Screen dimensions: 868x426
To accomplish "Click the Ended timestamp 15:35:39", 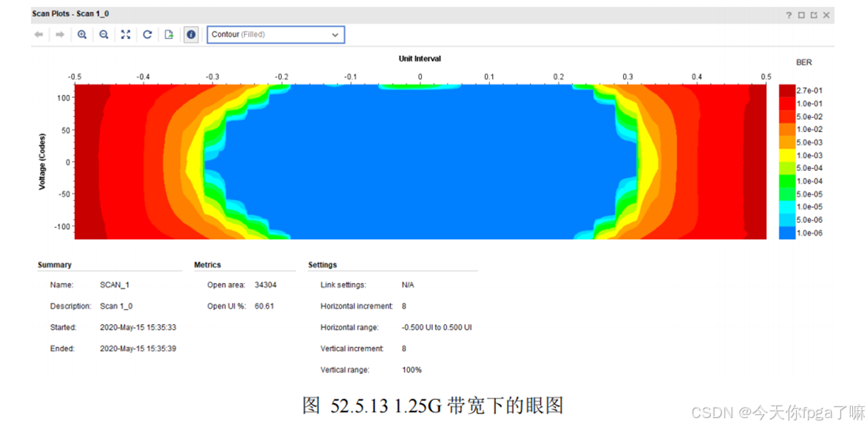I will point(138,349).
